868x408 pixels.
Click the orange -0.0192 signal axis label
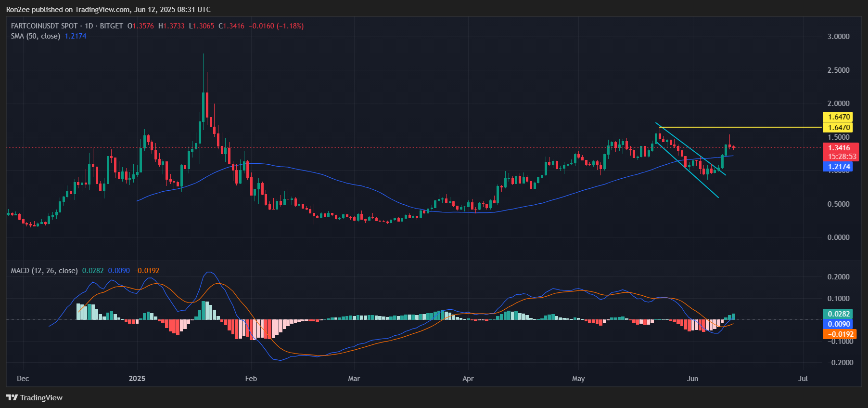(839, 334)
